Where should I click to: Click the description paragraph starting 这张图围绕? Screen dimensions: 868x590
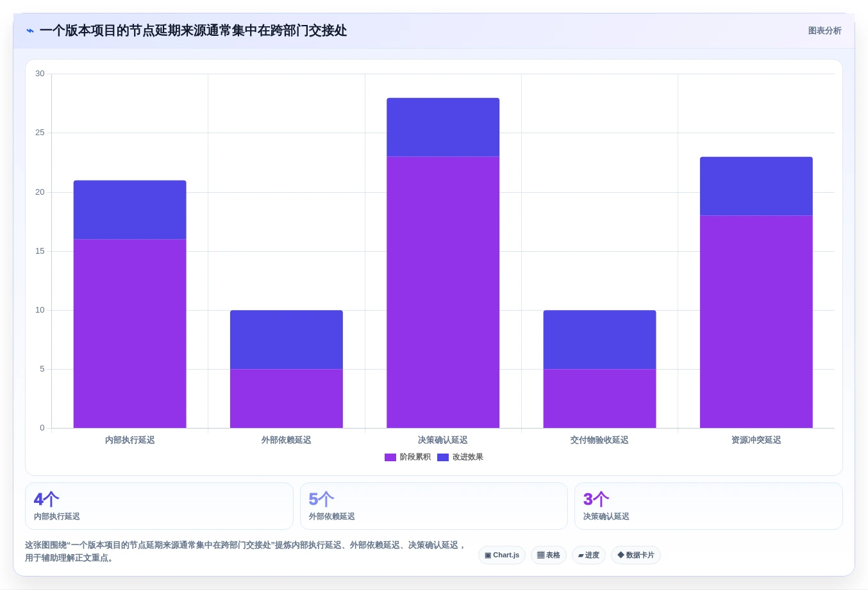click(x=245, y=552)
